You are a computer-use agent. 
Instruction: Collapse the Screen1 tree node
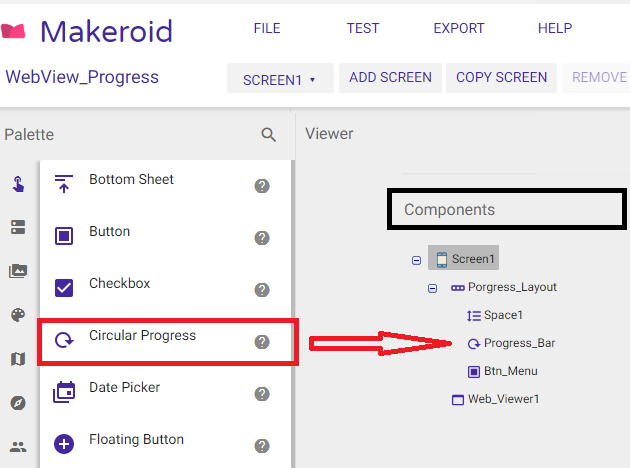pyautogui.click(x=416, y=260)
